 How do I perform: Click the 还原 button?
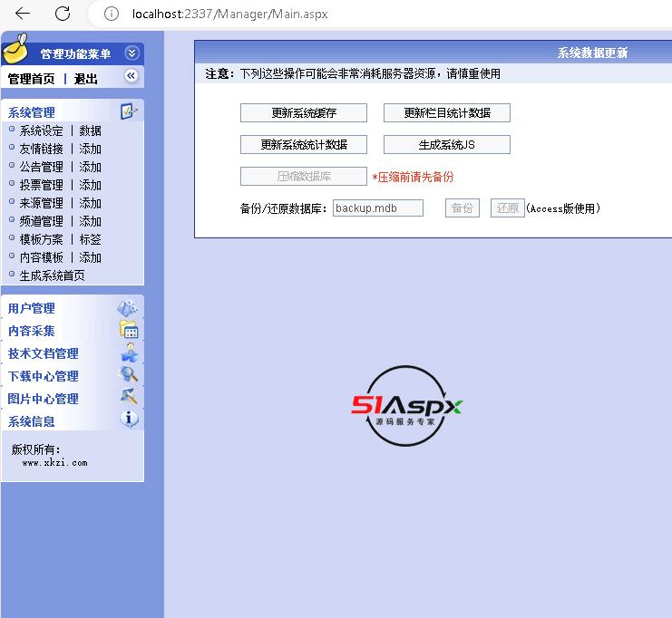[508, 208]
